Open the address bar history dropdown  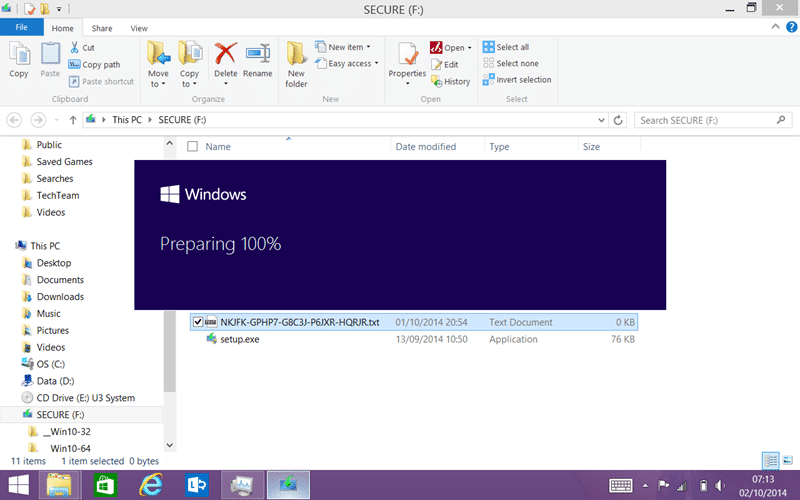[602, 120]
